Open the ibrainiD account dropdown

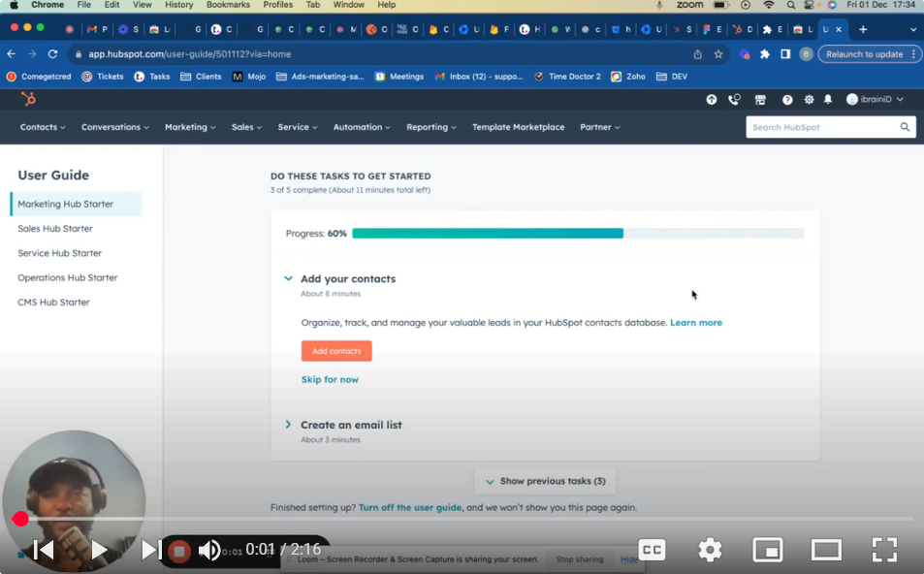(x=875, y=99)
